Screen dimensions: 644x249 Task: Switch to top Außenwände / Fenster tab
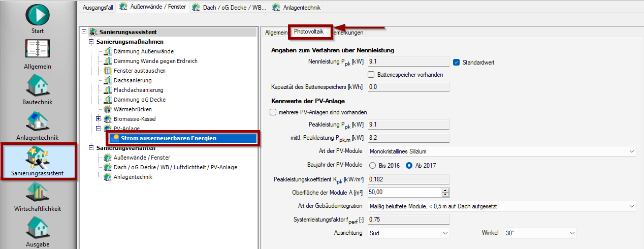pyautogui.click(x=152, y=7)
